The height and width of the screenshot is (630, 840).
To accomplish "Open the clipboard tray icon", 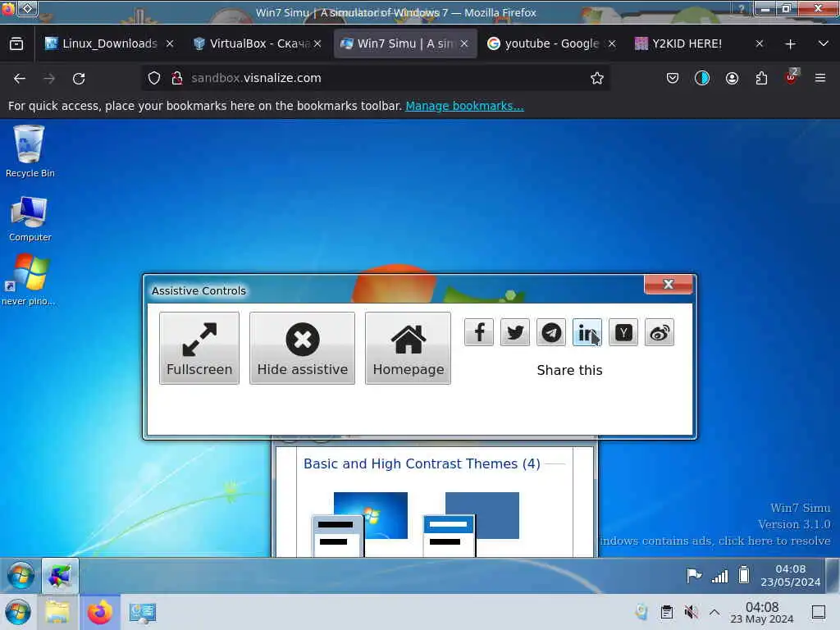I will pos(666,612).
